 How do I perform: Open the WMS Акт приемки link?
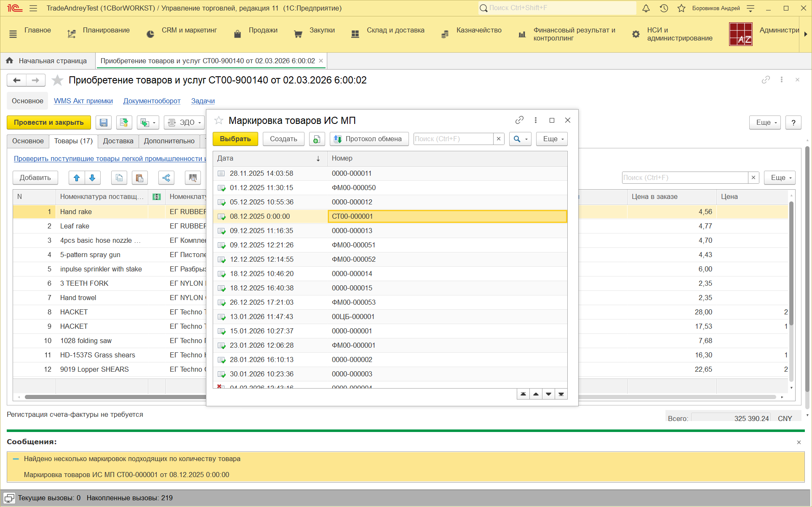tap(83, 101)
